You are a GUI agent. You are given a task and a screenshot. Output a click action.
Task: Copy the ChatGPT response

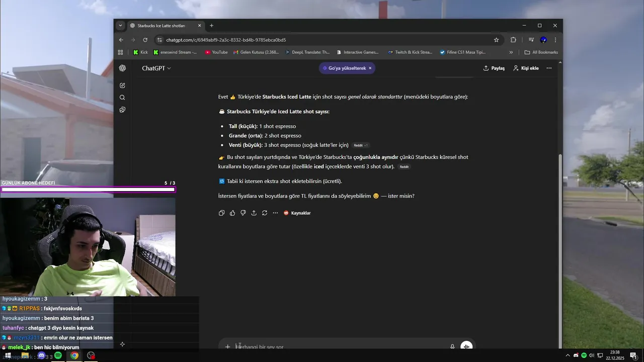coord(221,213)
